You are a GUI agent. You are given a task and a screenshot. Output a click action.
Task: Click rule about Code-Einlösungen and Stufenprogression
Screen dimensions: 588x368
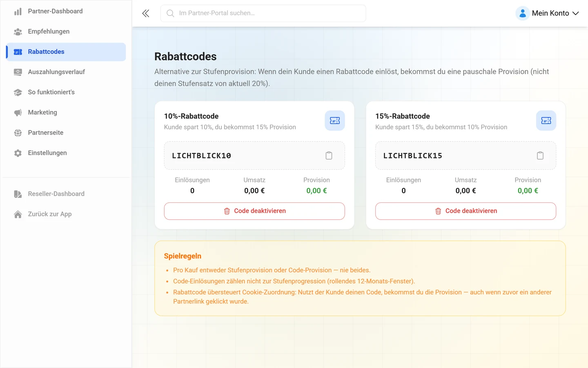pyautogui.click(x=294, y=281)
